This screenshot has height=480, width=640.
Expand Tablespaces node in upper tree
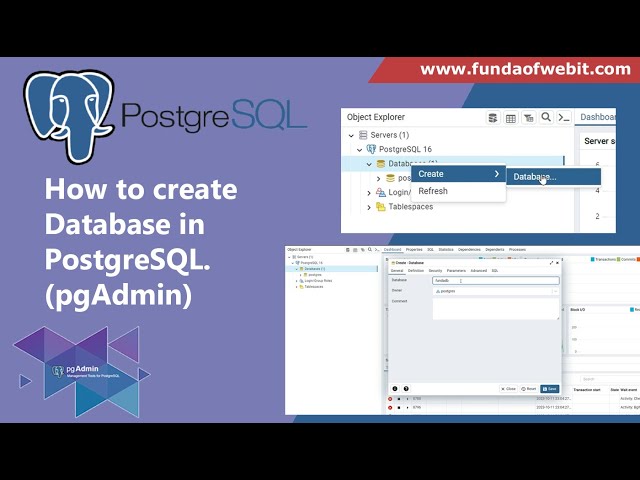coord(369,207)
